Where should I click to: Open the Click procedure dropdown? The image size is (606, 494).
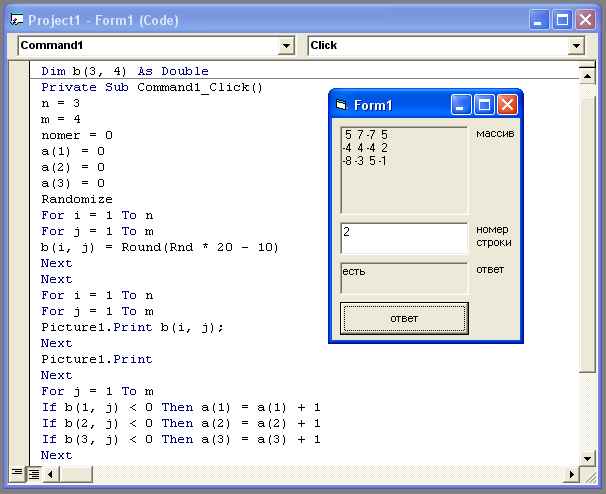(576, 46)
